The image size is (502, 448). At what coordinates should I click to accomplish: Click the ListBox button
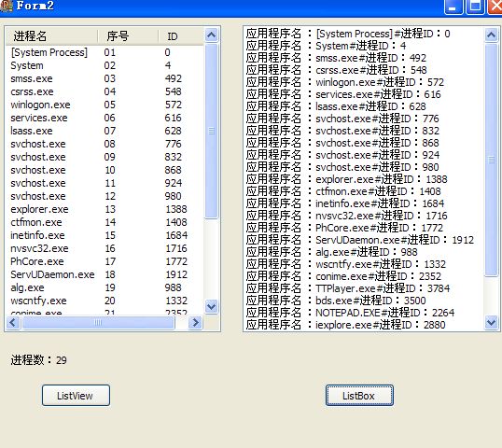(x=359, y=396)
